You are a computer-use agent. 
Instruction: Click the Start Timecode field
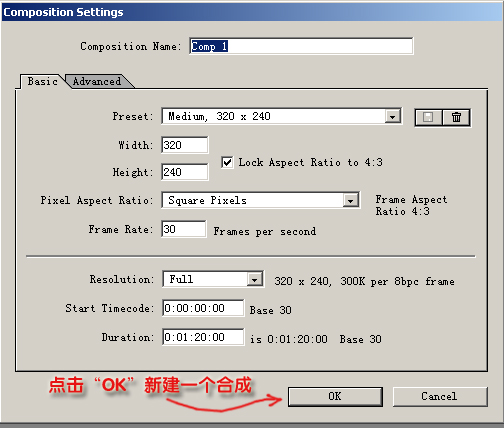(203, 308)
